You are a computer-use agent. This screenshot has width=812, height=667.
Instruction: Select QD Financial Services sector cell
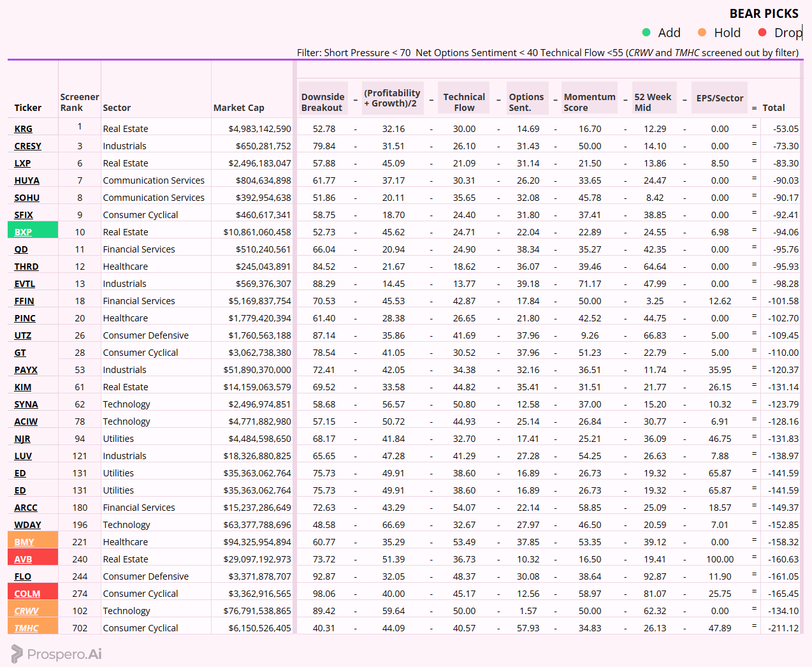pos(139,249)
